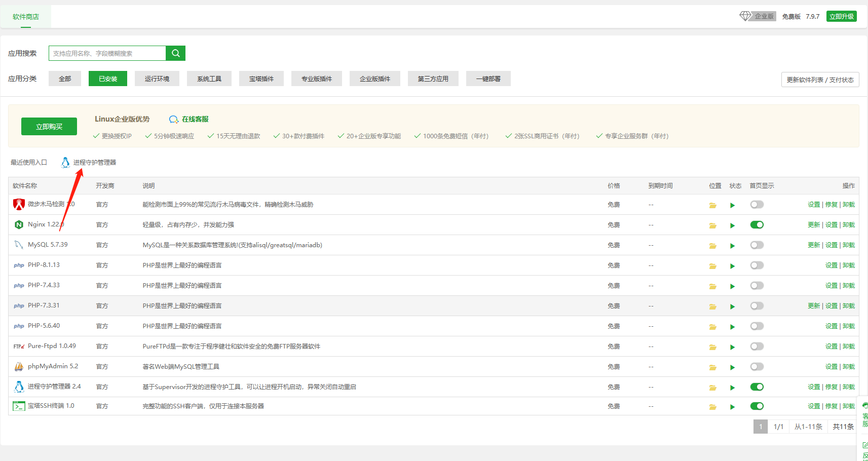Select the 一键部署 category filter
The height and width of the screenshot is (461, 868).
pyautogui.click(x=488, y=79)
